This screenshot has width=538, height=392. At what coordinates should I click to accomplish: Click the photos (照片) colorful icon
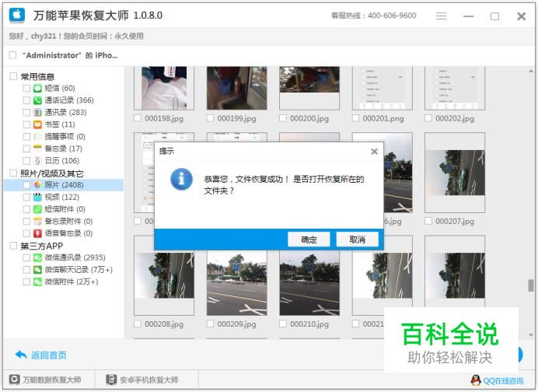point(37,185)
